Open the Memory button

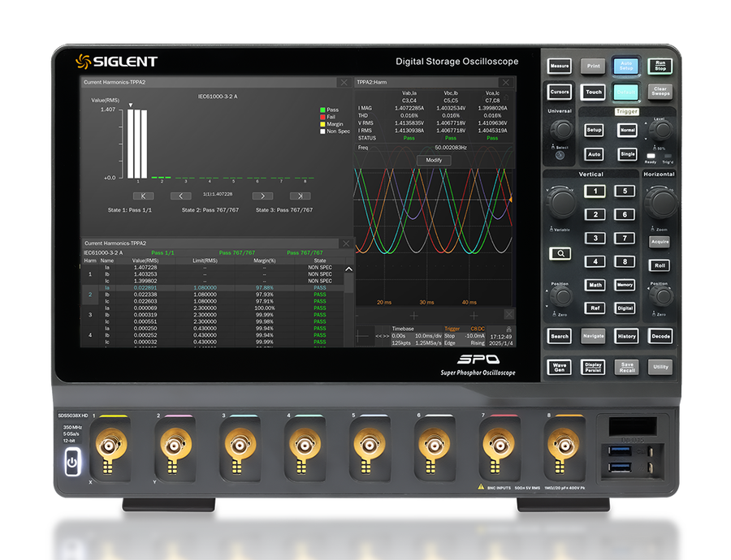tap(625, 285)
